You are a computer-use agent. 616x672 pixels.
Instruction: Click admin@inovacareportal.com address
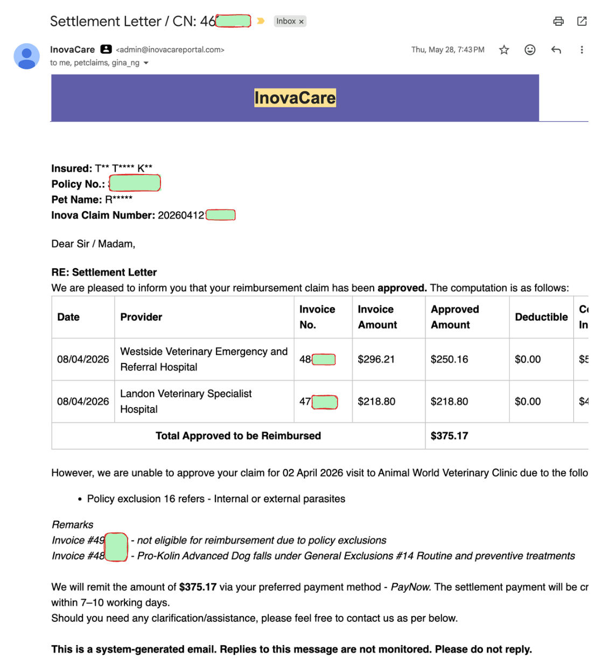(x=170, y=50)
